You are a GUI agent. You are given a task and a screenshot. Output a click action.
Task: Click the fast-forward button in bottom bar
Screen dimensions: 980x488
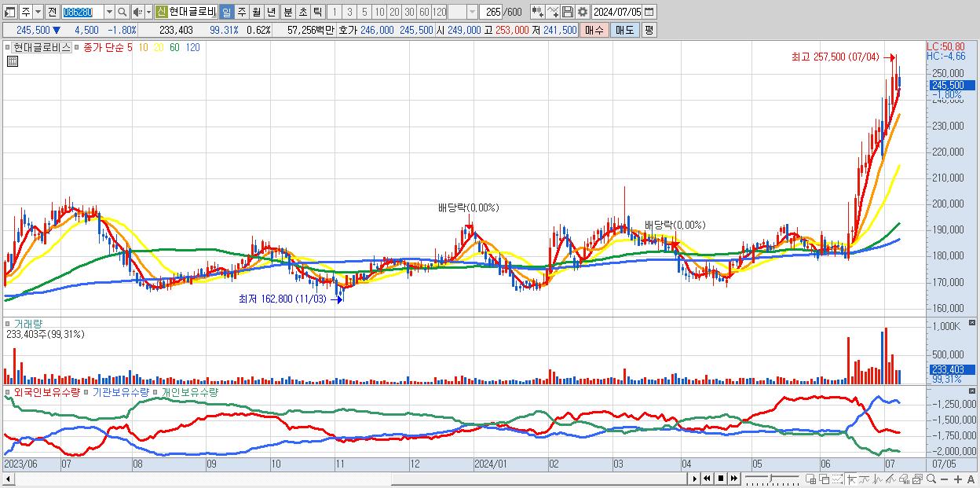pyautogui.click(x=733, y=479)
